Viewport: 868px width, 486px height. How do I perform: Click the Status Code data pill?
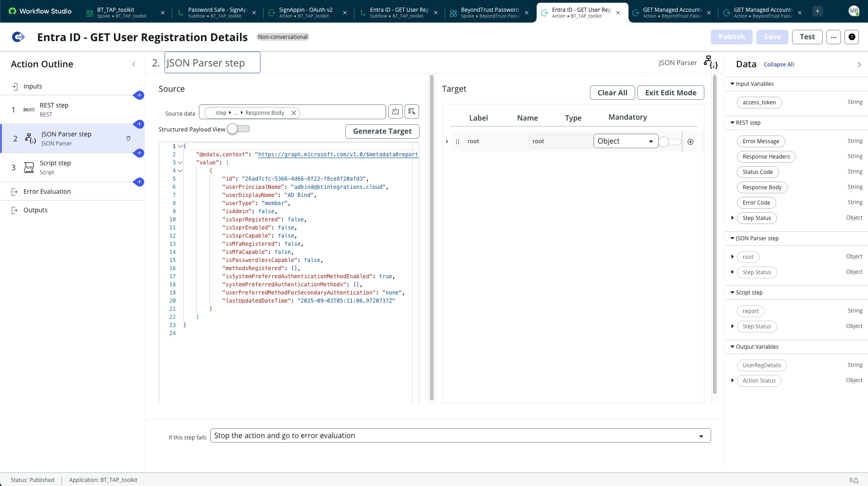coord(758,172)
